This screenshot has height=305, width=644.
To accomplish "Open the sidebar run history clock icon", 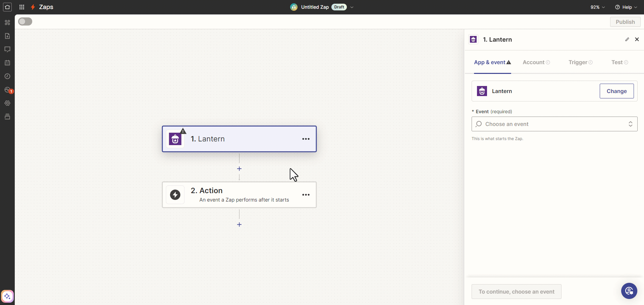I will (7, 76).
